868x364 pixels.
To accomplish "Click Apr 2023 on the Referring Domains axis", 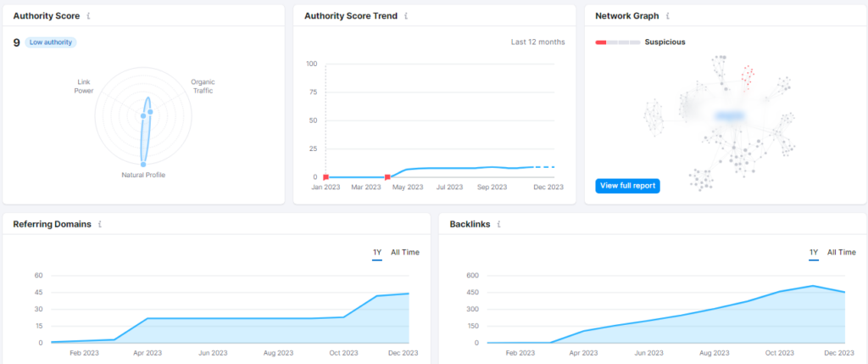I will (147, 353).
